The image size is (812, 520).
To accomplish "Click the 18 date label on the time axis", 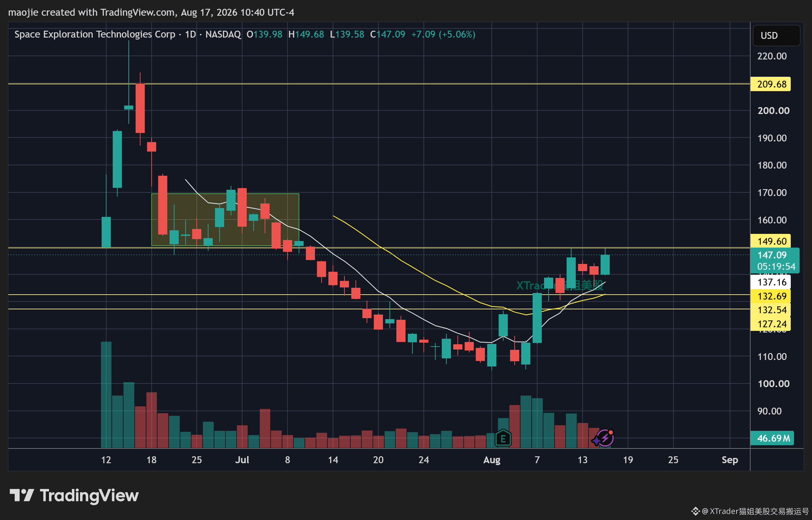I will click(x=151, y=460).
